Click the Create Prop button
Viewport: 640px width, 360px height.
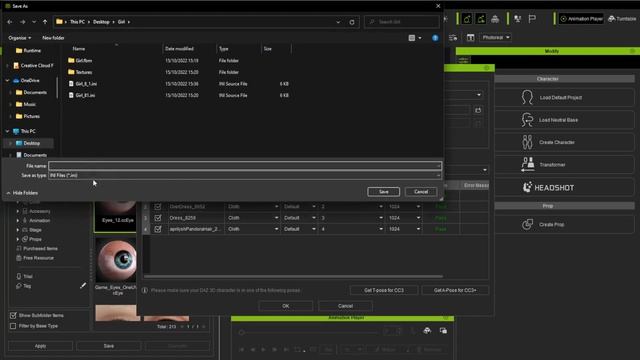tap(564, 224)
